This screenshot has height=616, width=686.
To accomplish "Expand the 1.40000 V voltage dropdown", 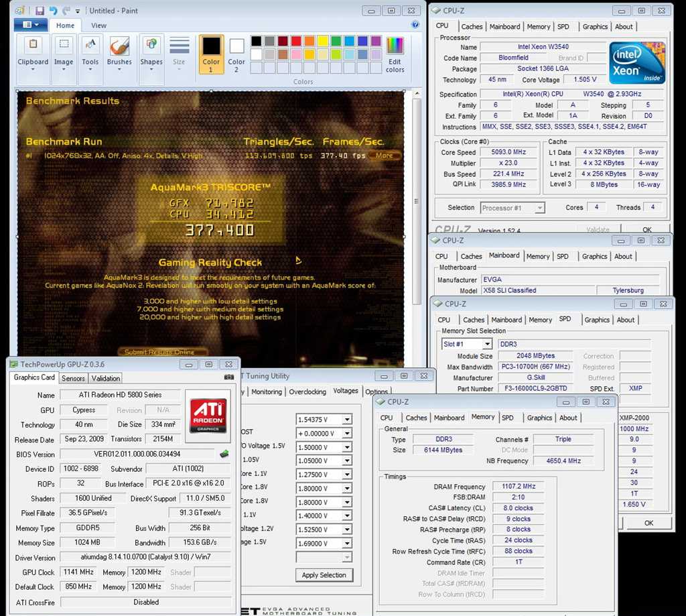I will point(347,515).
